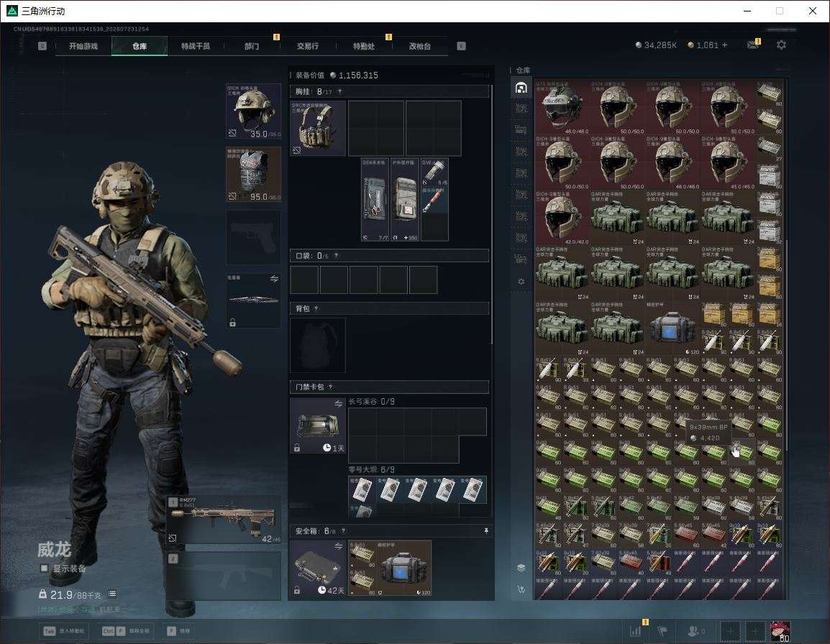Select the main stash container icon

521,88
